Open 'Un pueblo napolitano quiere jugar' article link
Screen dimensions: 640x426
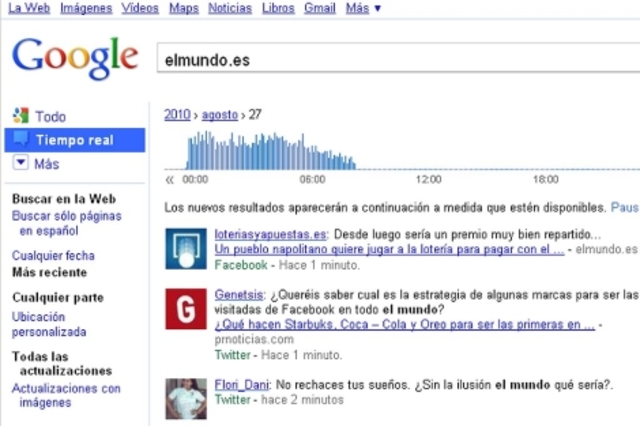click(389, 249)
